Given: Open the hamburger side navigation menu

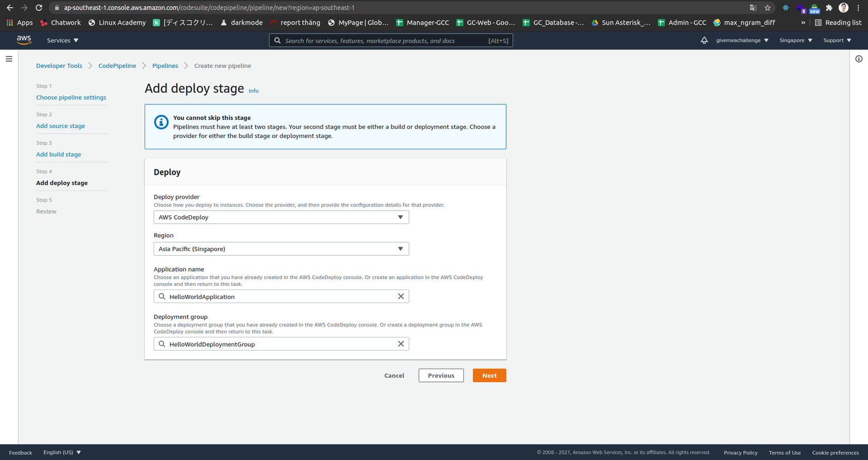Looking at the screenshot, I should click(x=9, y=59).
